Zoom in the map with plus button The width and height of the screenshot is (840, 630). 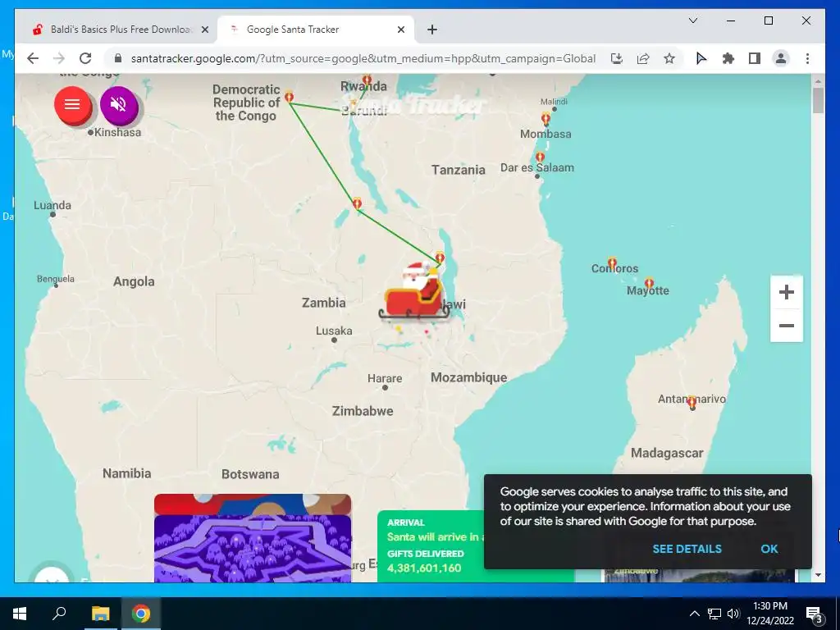pyautogui.click(x=786, y=293)
